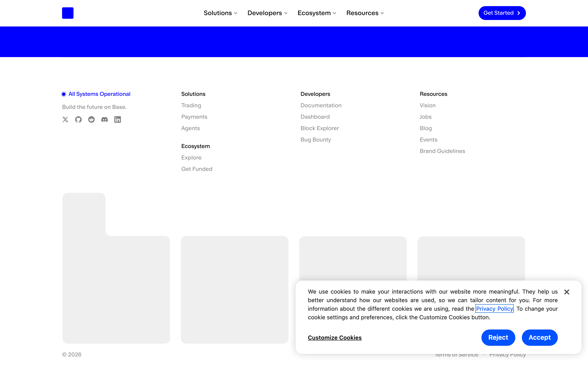
Task: Accept cookies in the banner
Action: [540, 337]
